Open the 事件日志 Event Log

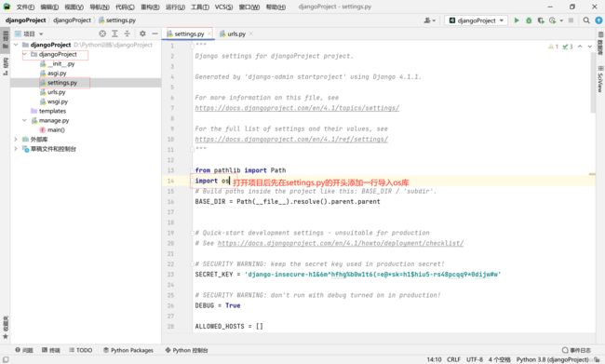coord(576,350)
